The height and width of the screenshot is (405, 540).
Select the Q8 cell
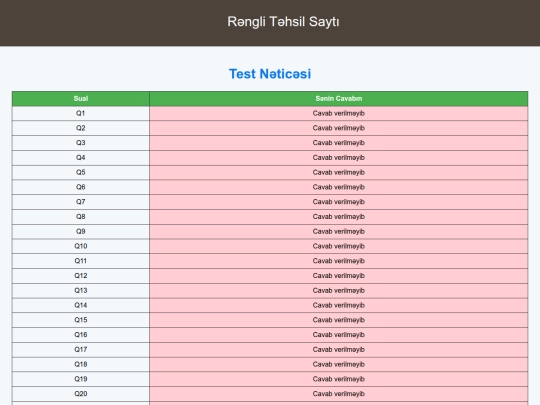pyautogui.click(x=81, y=217)
